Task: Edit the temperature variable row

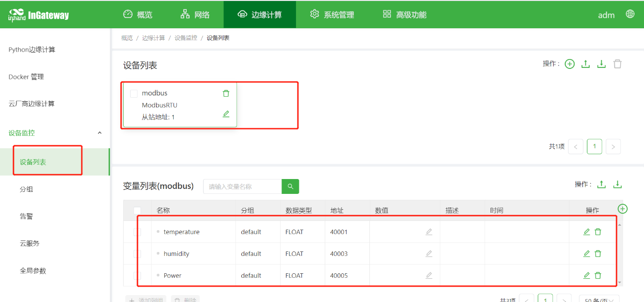Action: (x=586, y=232)
